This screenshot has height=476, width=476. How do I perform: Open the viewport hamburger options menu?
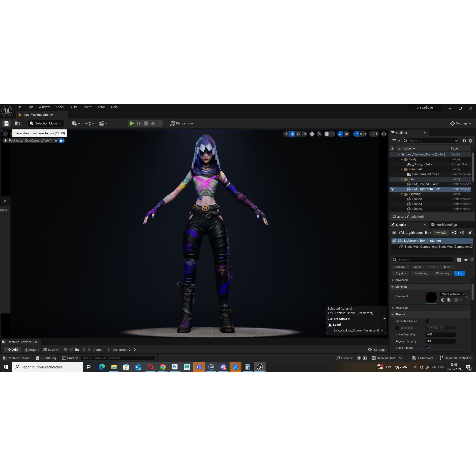pos(5,134)
